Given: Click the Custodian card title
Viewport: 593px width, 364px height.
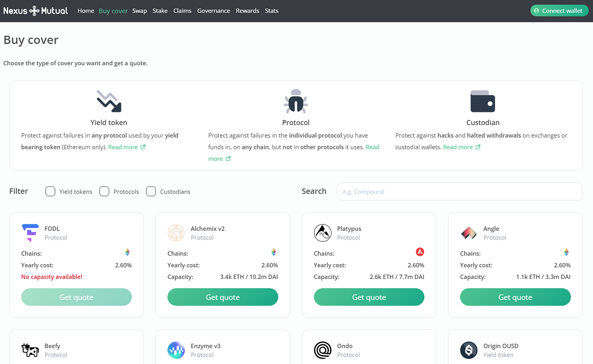Looking at the screenshot, I should coord(483,123).
